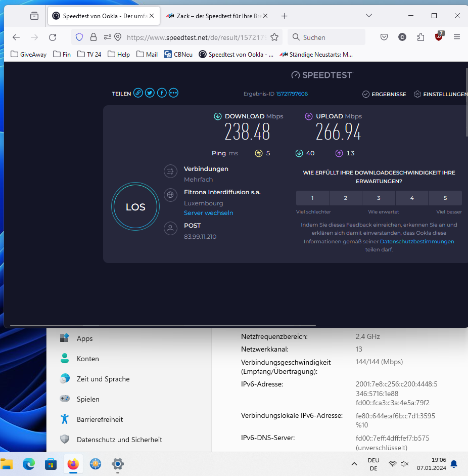Open the Ständige Neustarts bookmark
This screenshot has width=468, height=476.
coord(316,54)
